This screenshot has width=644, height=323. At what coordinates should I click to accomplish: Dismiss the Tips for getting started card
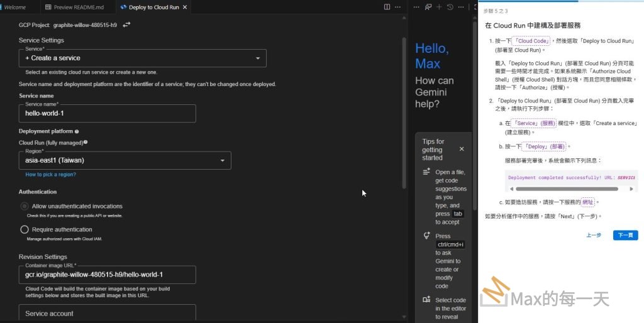462,149
